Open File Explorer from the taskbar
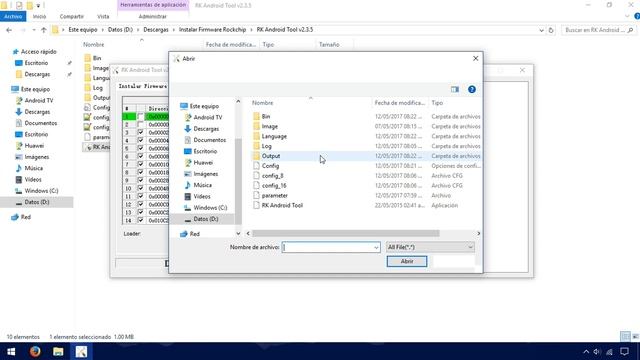The height and width of the screenshot is (360, 640). tap(58, 351)
